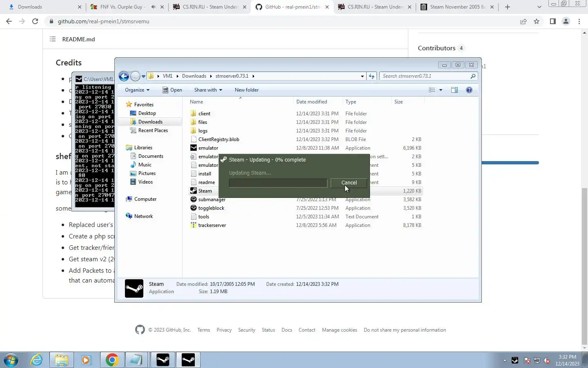
Task: Open Windows Media Player taskbar icon
Action: tap(86, 360)
